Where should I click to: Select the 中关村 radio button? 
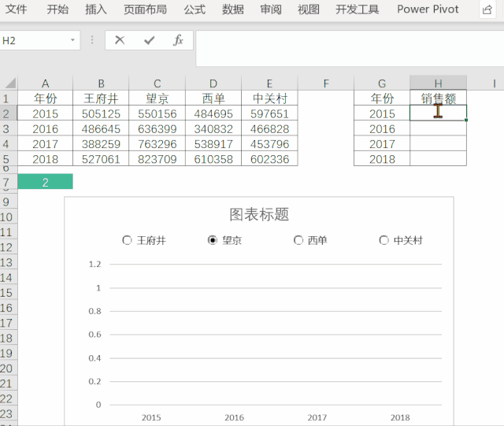[x=384, y=240]
